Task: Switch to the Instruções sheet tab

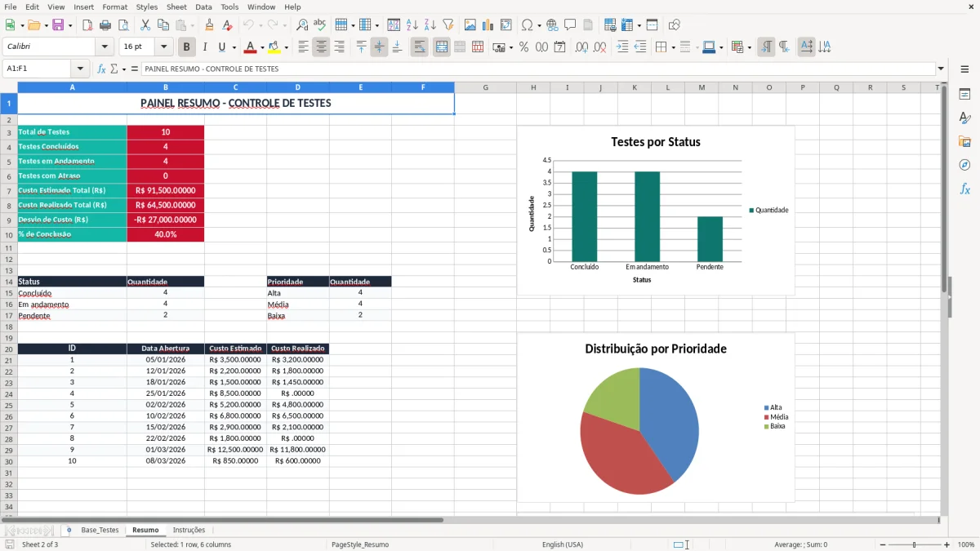Action: pos(189,530)
